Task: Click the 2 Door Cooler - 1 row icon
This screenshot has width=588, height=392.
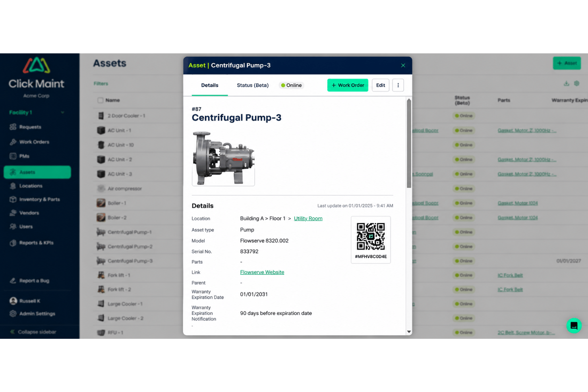Action: (x=101, y=116)
